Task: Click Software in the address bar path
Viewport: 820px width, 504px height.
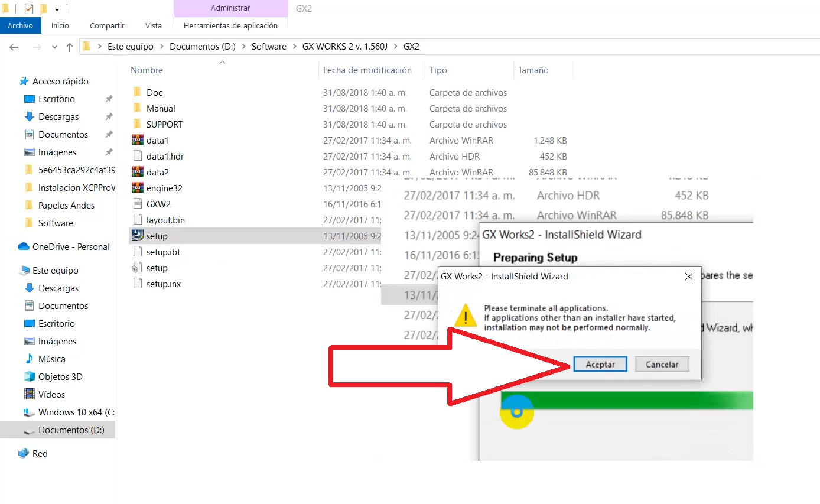Action: [x=269, y=47]
